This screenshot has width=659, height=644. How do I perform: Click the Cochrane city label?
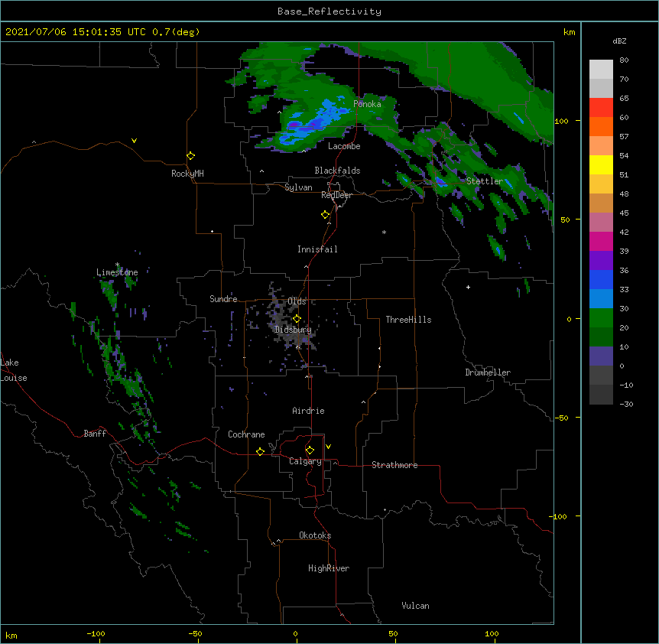point(246,434)
